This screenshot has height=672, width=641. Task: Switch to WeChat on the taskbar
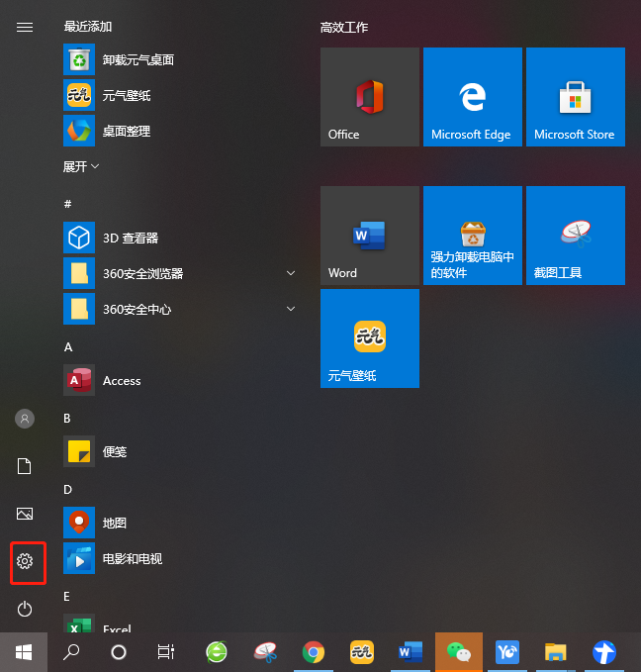[x=459, y=652]
